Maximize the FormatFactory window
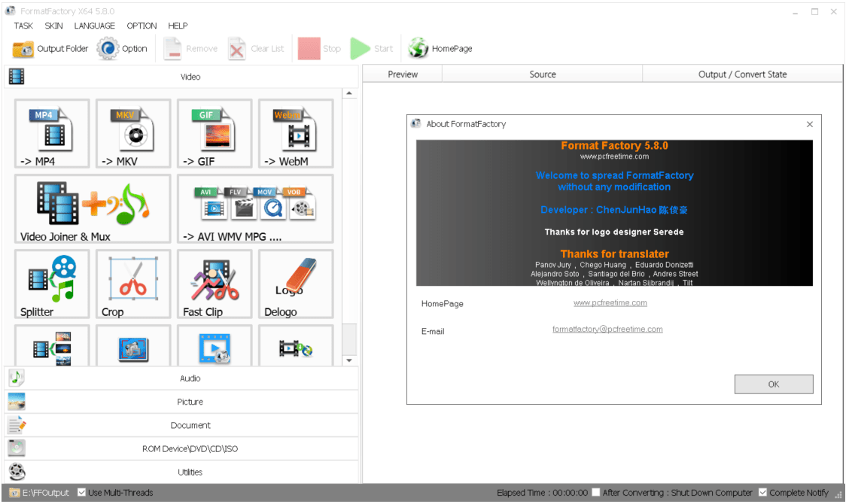The height and width of the screenshot is (504, 846). coord(814,12)
